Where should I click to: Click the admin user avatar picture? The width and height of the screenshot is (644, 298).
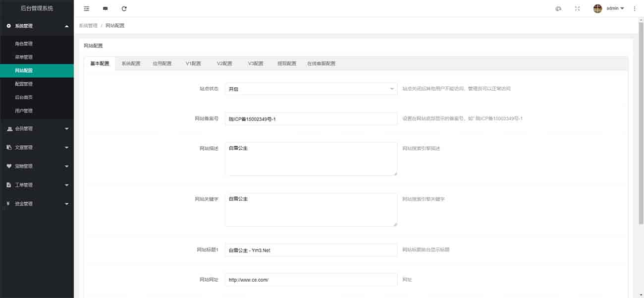[597, 8]
